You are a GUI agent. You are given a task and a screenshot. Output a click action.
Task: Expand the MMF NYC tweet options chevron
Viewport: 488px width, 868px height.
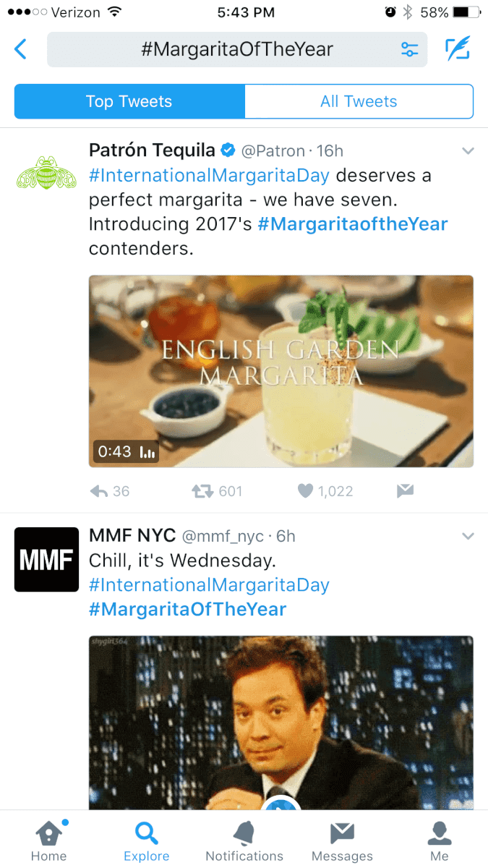(x=468, y=537)
